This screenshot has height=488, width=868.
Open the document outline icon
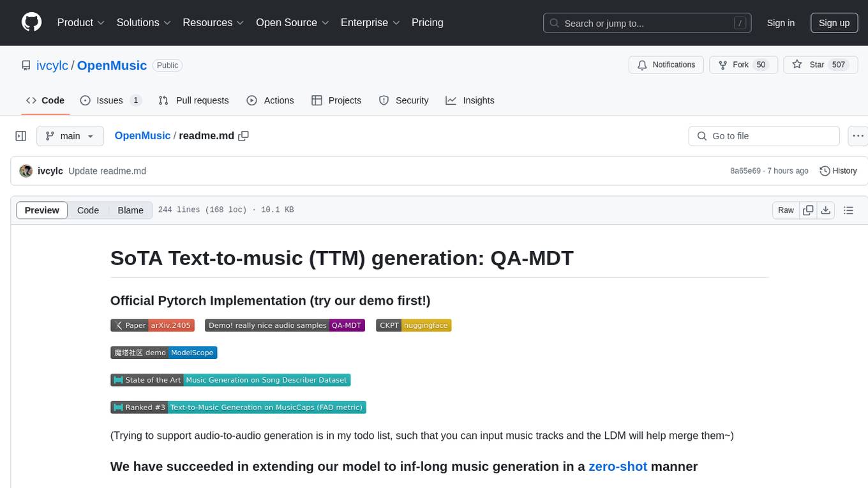click(848, 210)
